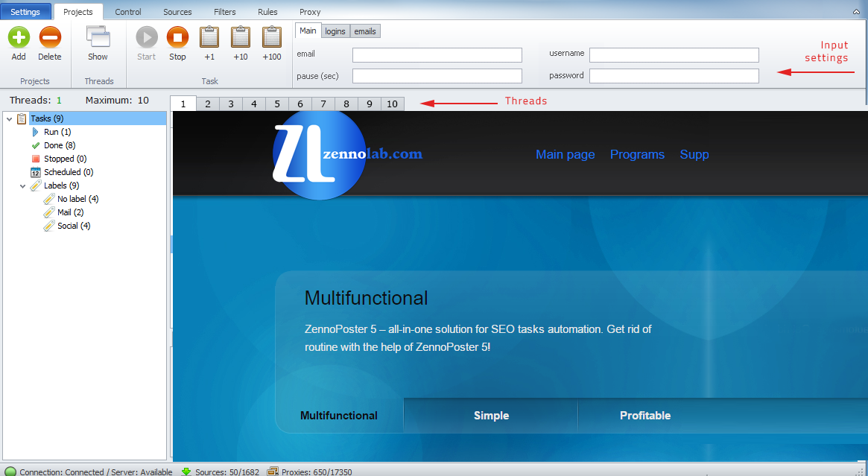Viewport: 868px width, 476px height.
Task: Click the Sources download arrow status icon
Action: click(x=186, y=472)
